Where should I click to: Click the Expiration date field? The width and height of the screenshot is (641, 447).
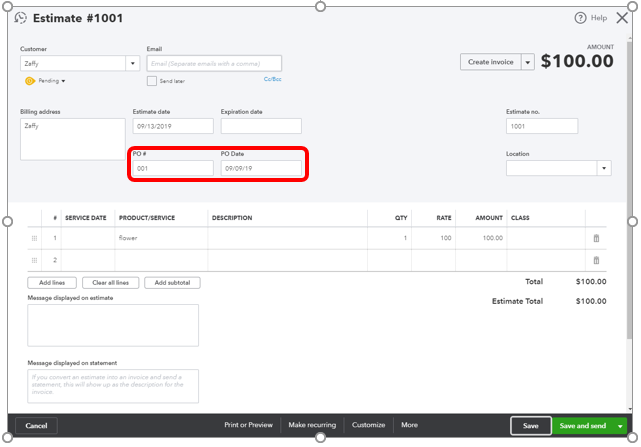coord(261,126)
